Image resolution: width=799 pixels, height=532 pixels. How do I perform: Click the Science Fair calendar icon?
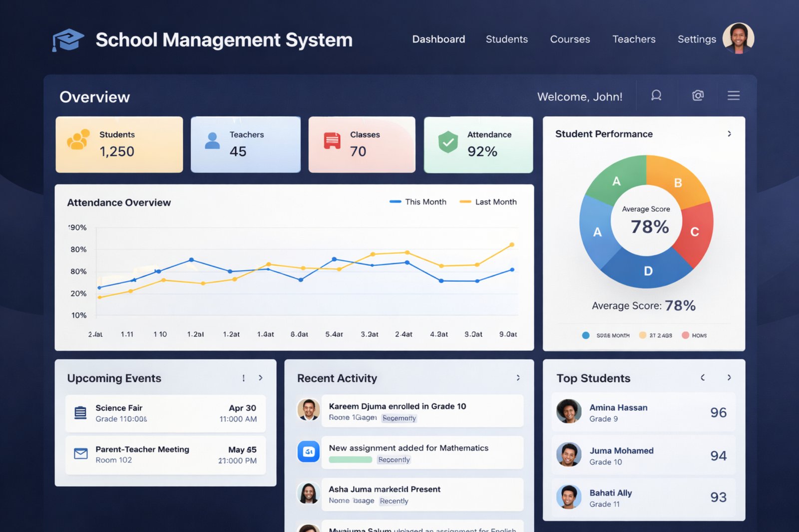point(80,413)
